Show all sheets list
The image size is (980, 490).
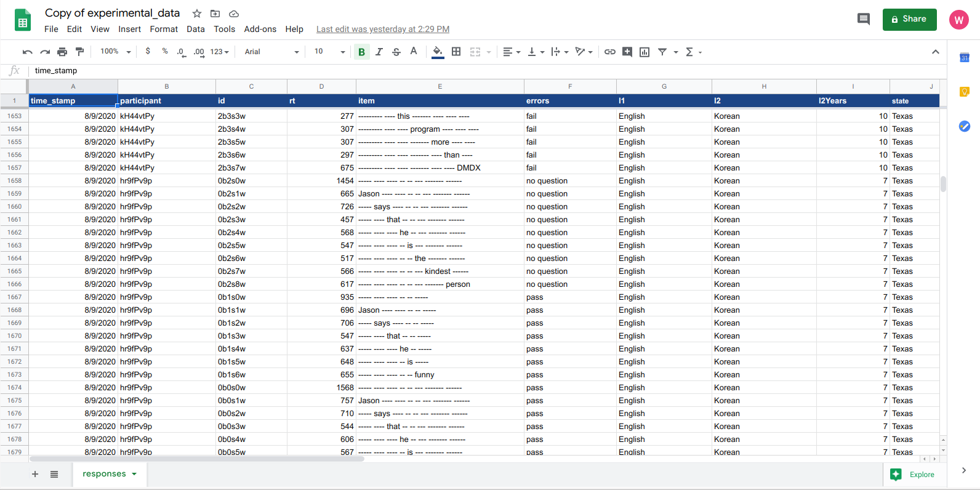click(x=54, y=474)
